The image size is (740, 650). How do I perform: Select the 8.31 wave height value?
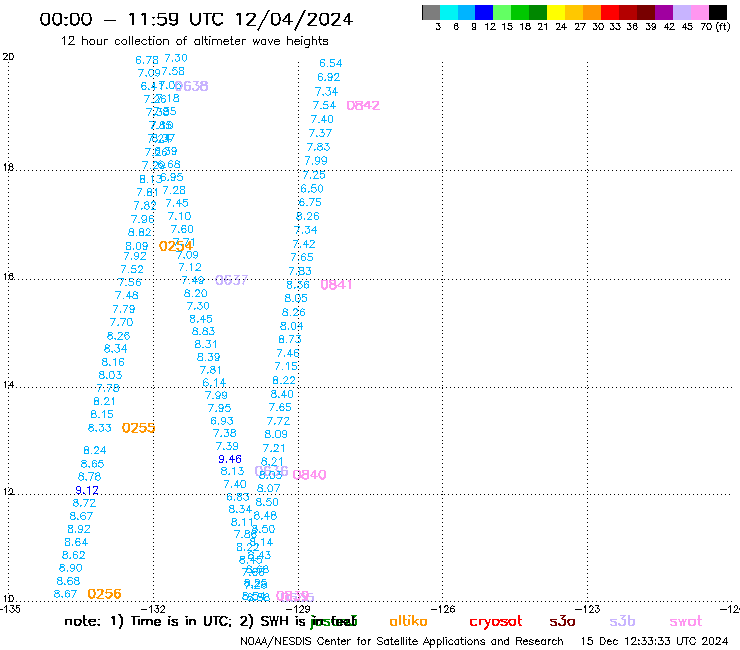(205, 345)
